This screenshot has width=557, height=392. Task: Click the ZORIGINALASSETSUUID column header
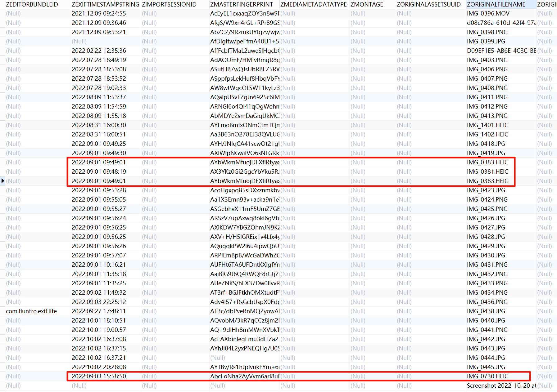[x=428, y=4]
